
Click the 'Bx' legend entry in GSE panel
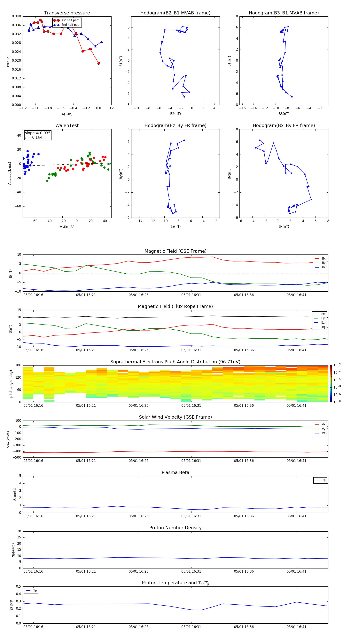click(x=320, y=259)
